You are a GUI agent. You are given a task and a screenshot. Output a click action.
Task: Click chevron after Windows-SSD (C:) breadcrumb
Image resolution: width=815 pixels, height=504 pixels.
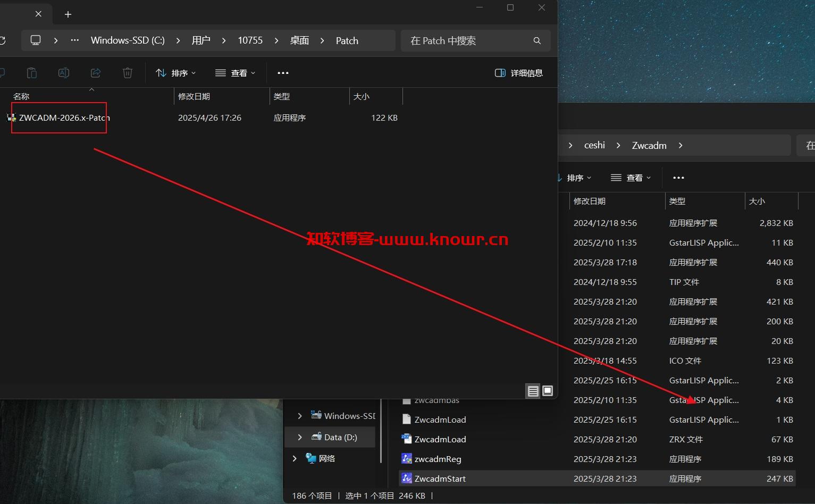pyautogui.click(x=178, y=40)
